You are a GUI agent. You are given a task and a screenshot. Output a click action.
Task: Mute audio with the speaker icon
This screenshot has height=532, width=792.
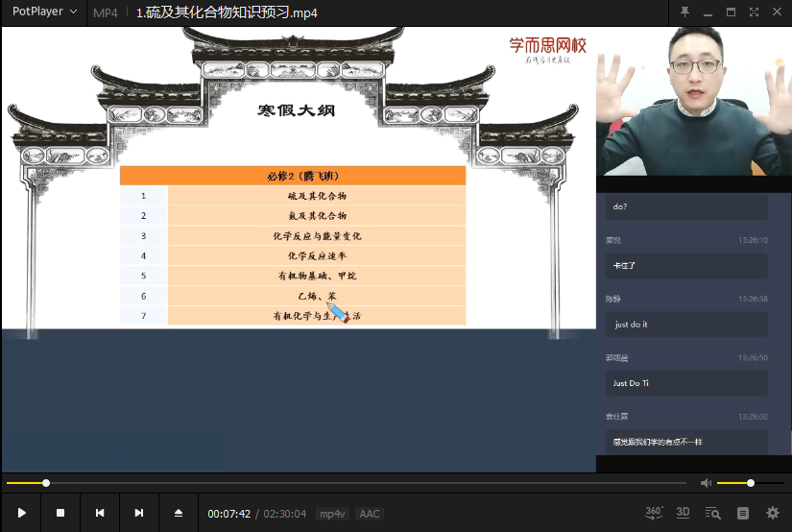(706, 483)
